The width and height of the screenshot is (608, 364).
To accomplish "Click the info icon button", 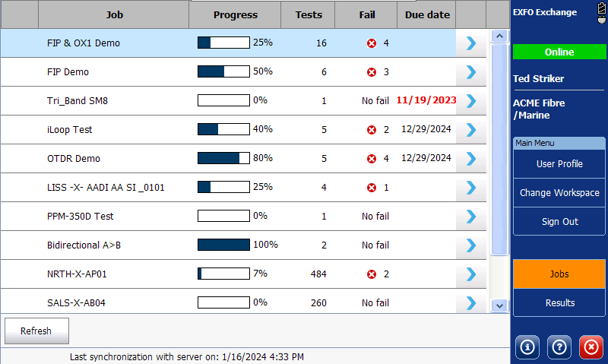I will pyautogui.click(x=527, y=347).
